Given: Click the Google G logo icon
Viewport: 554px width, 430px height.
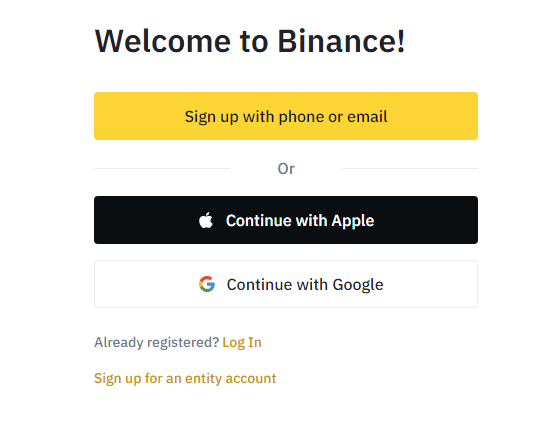Looking at the screenshot, I should [207, 284].
